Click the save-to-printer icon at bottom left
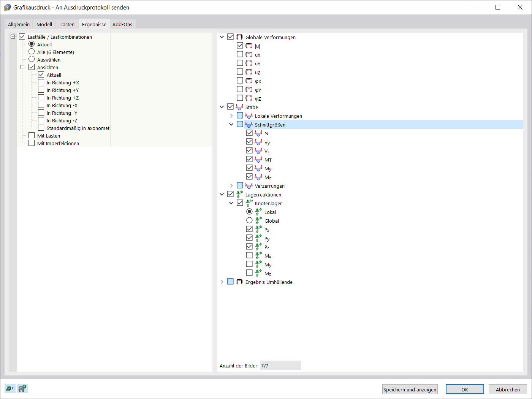The image size is (532, 399). 23,388
